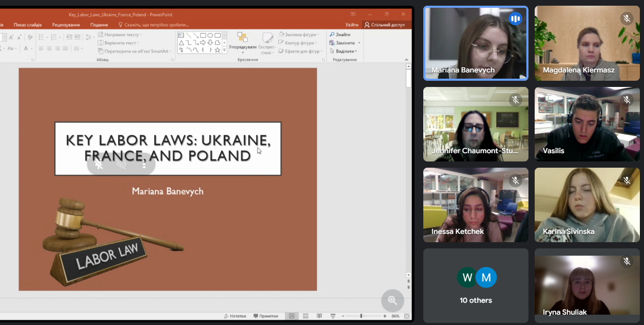Select Mariana Banevych video tile
Screen dimensions: 644x325
click(x=476, y=43)
